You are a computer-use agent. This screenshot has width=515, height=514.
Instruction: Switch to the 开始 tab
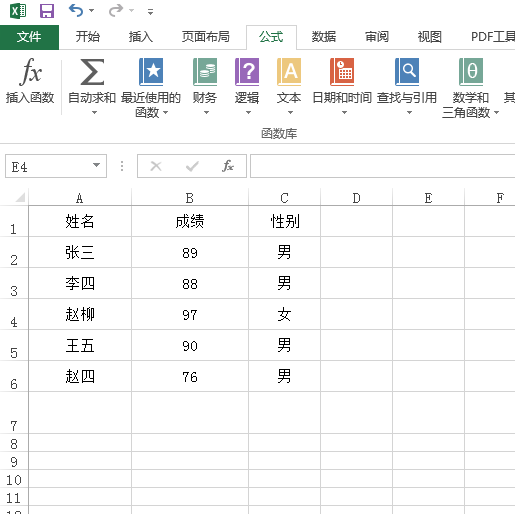tap(87, 37)
